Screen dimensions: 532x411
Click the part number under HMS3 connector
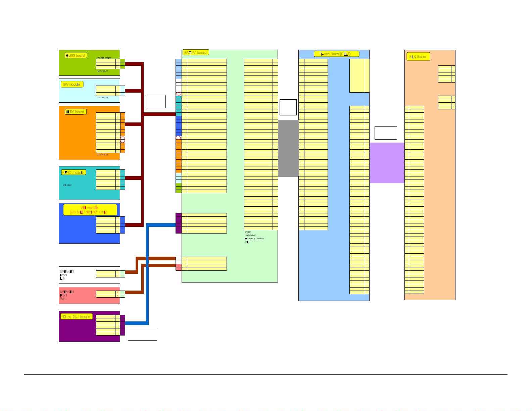click(102, 71)
